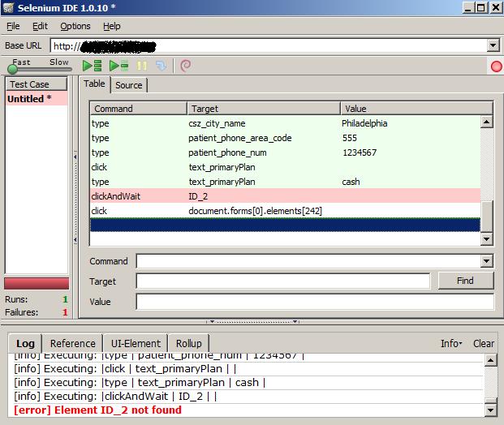Click the clickAndWait ID_2 log line
The image size is (504, 425).
(115, 396)
